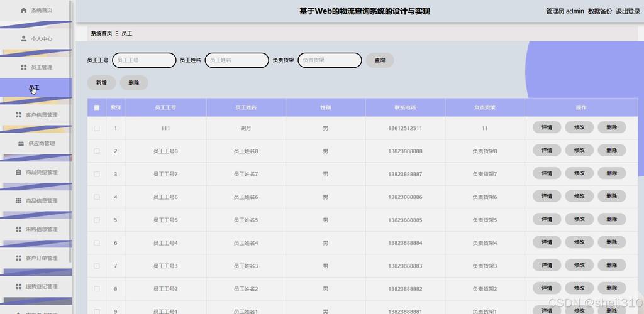Check the checkbox for row 员工姓名6
Image resolution: width=644 pixels, height=314 pixels.
(97, 197)
